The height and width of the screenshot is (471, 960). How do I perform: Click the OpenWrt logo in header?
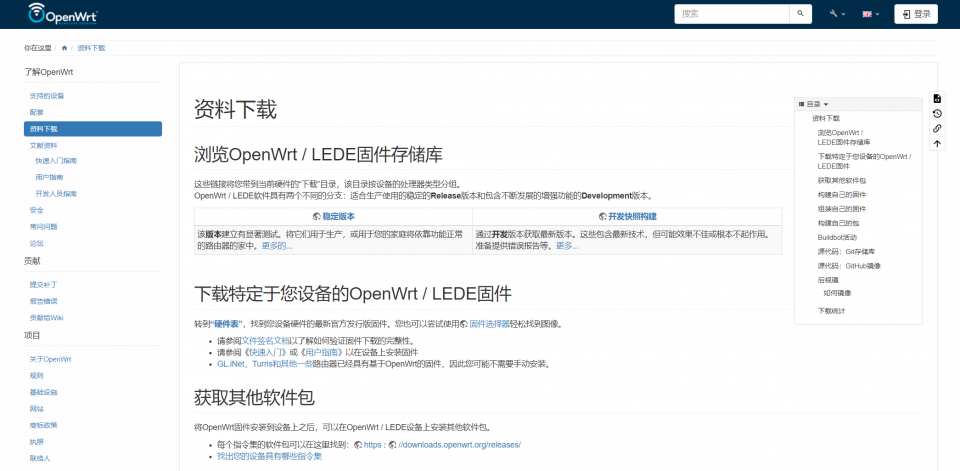(62, 14)
